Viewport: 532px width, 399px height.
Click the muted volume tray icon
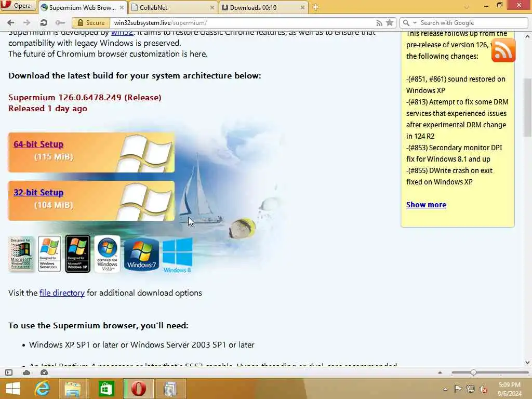[x=483, y=389]
